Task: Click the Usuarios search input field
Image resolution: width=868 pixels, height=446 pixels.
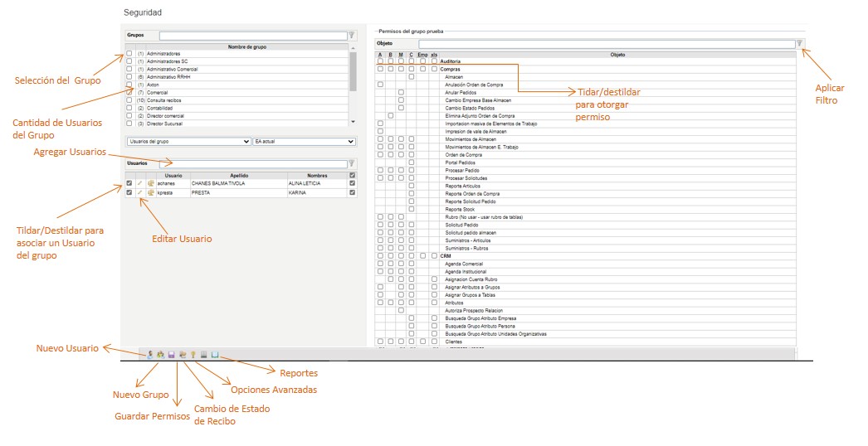Action: click(252, 164)
